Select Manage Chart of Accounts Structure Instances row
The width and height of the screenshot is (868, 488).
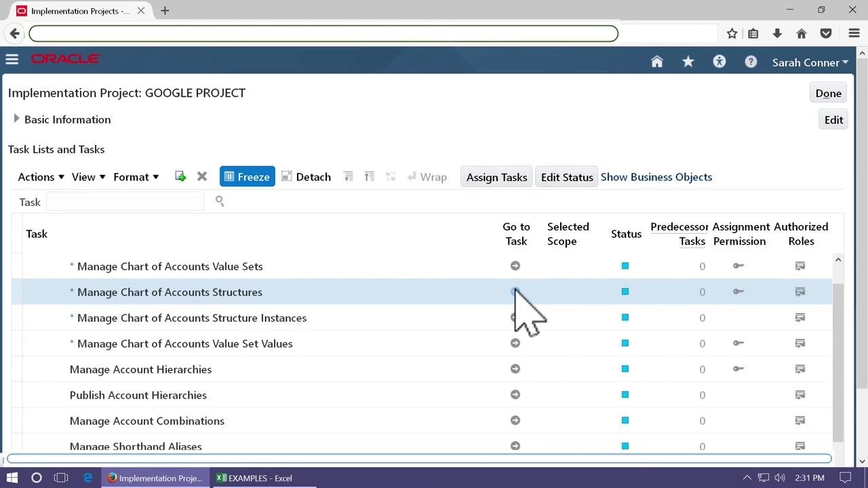tap(422, 317)
